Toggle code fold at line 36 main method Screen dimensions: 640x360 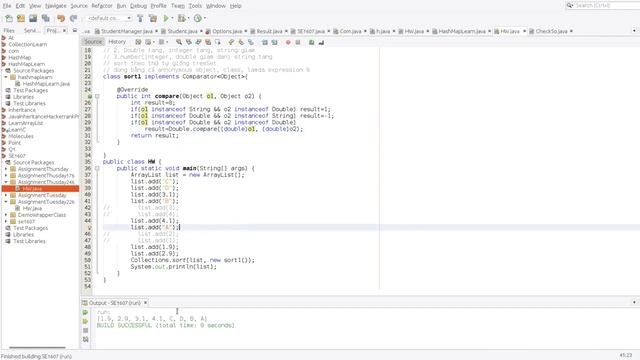tap(97, 168)
